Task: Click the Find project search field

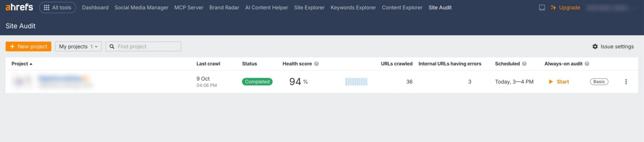Action: coord(147,46)
